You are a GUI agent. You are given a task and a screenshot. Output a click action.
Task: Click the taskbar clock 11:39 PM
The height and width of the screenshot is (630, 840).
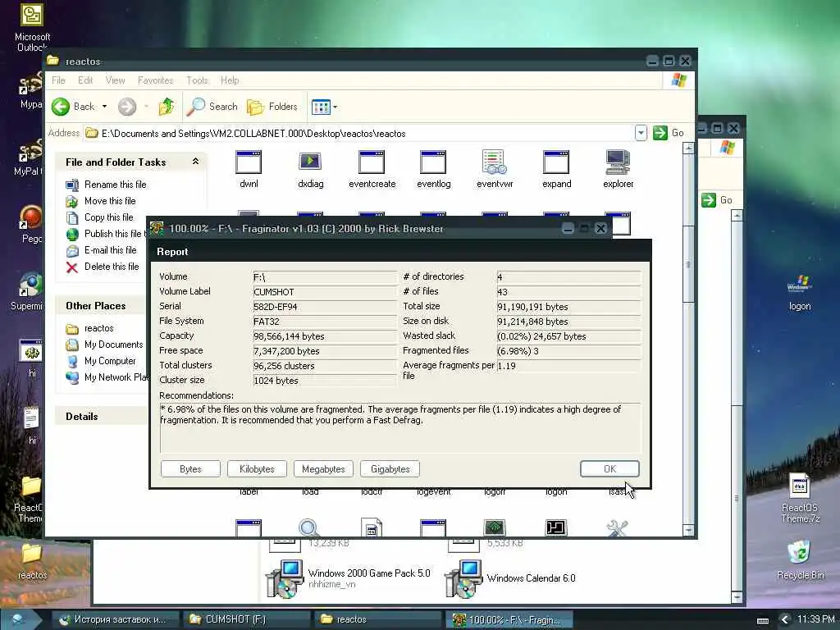(x=815, y=620)
